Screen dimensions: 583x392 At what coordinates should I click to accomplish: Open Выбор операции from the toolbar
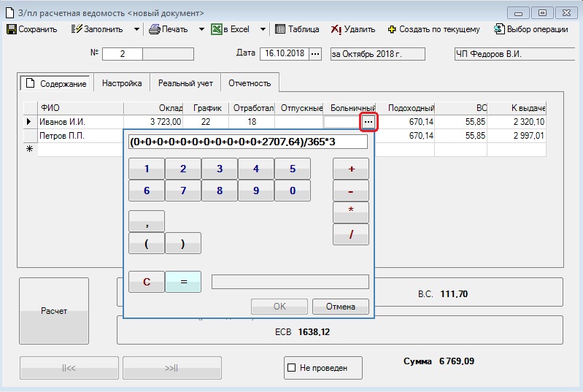[x=500, y=29]
